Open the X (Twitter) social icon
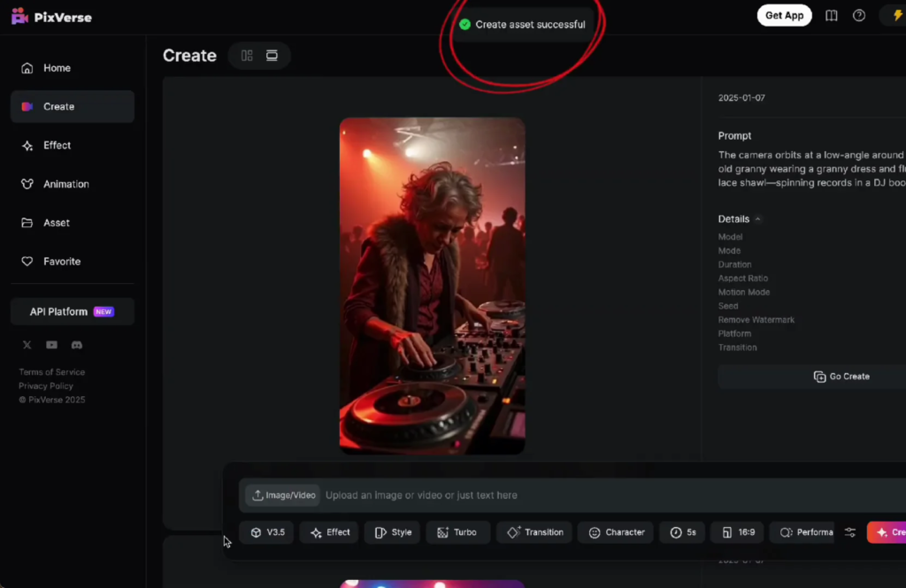This screenshot has height=588, width=906. pos(27,345)
